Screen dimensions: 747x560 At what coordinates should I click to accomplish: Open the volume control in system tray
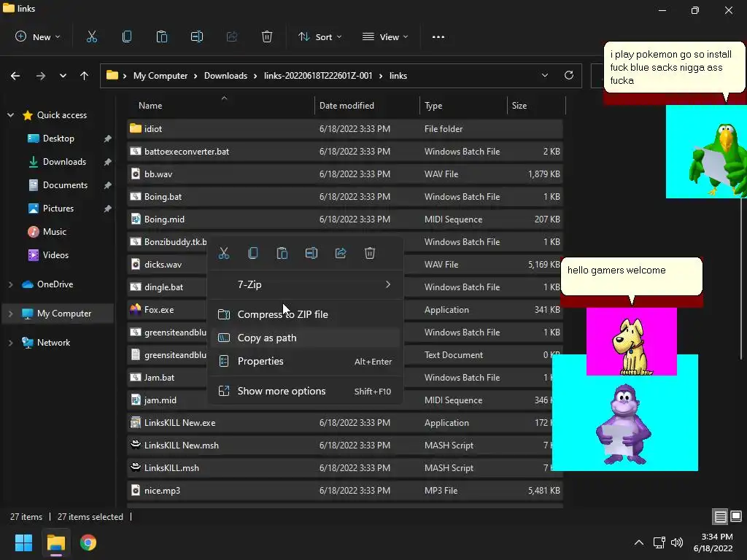[677, 542]
